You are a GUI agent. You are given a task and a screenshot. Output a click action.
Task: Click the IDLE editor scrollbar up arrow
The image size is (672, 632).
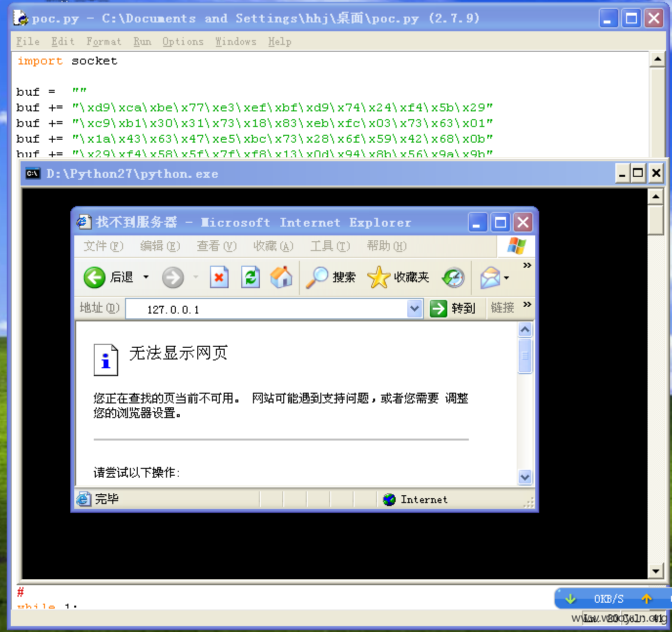pyautogui.click(x=657, y=60)
